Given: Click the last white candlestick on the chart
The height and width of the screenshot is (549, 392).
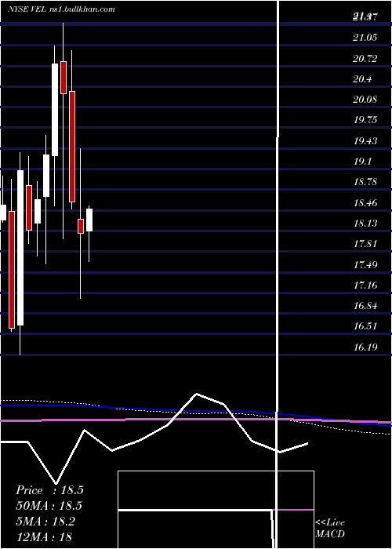Looking at the screenshot, I should tap(89, 220).
